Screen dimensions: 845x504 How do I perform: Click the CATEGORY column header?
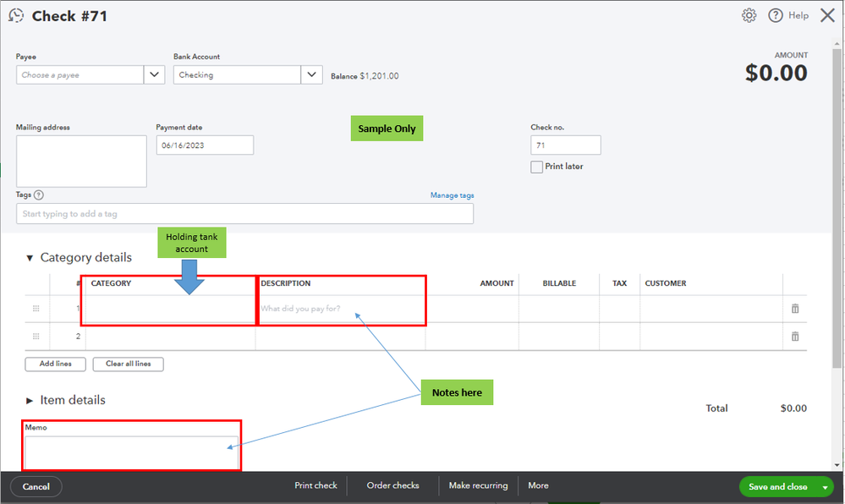(x=111, y=283)
